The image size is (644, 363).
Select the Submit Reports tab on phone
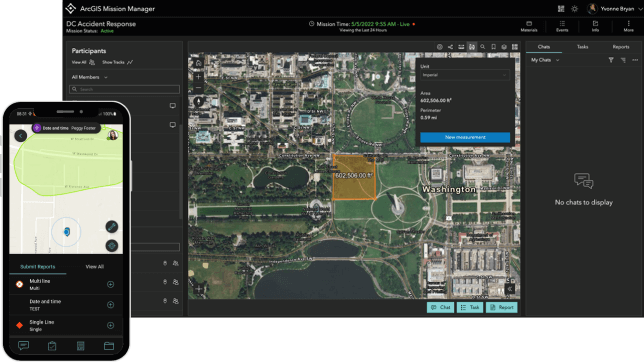pyautogui.click(x=37, y=267)
